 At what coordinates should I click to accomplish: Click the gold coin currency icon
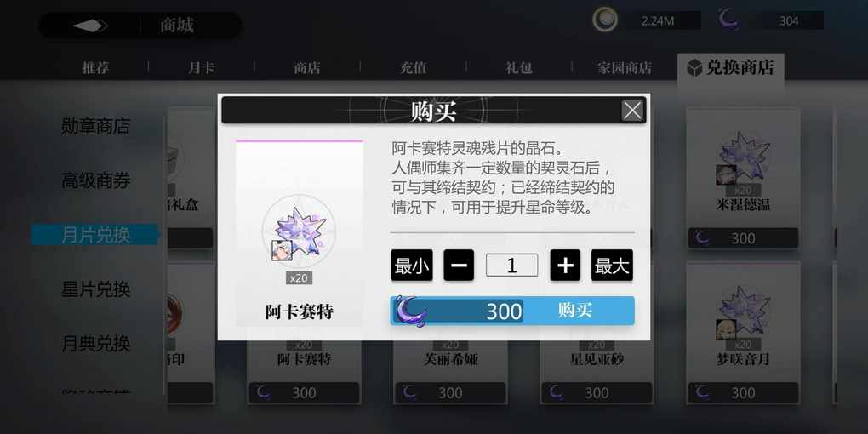pyautogui.click(x=605, y=20)
